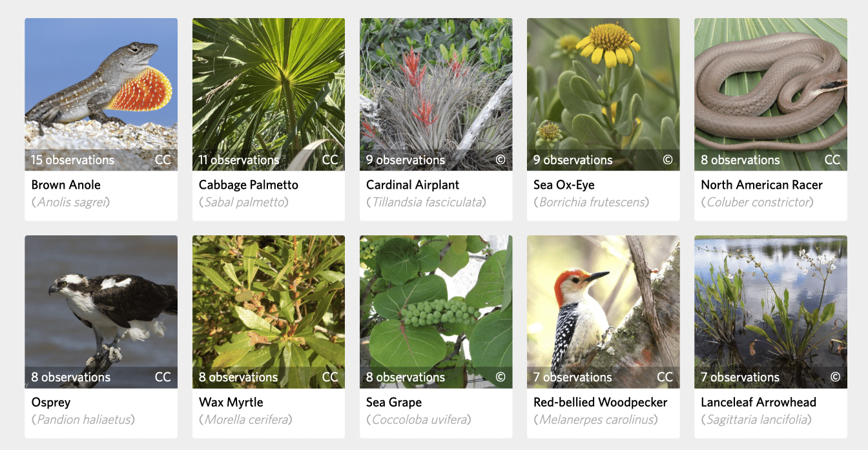
Task: Open the North American Racer snake photo
Action: pyautogui.click(x=770, y=94)
